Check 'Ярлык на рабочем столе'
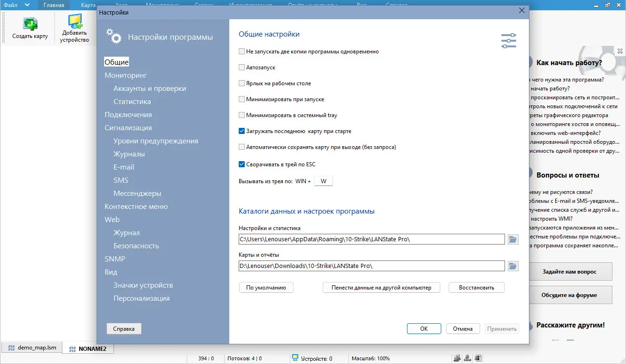 pos(242,83)
